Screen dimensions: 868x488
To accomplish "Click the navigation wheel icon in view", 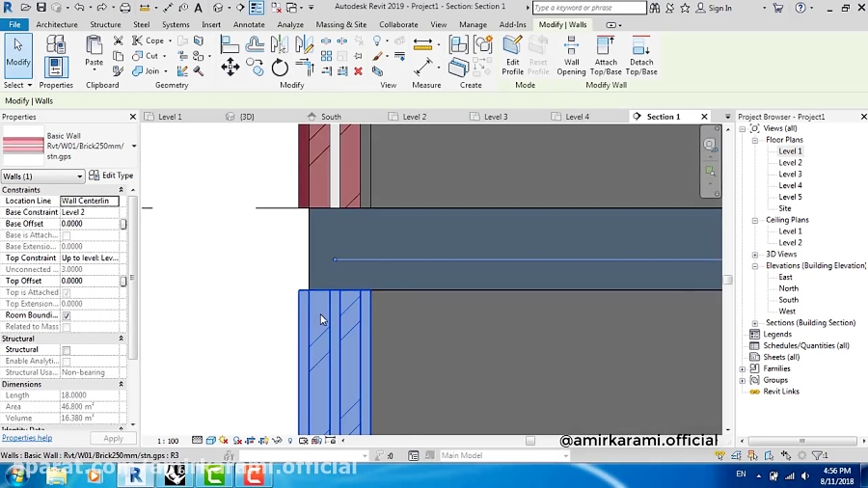I will click(710, 145).
